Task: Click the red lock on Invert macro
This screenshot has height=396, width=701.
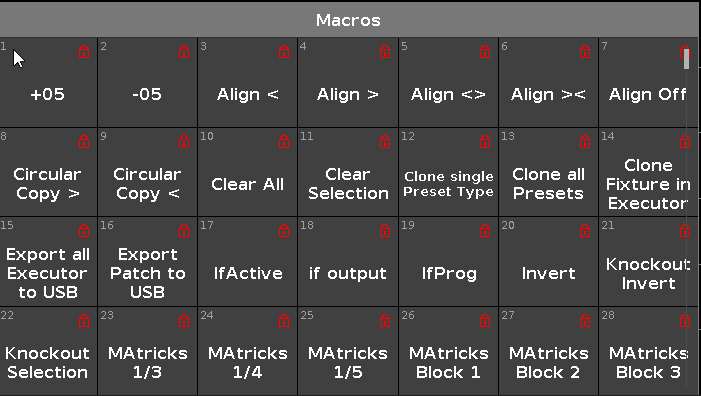Action: pos(585,231)
